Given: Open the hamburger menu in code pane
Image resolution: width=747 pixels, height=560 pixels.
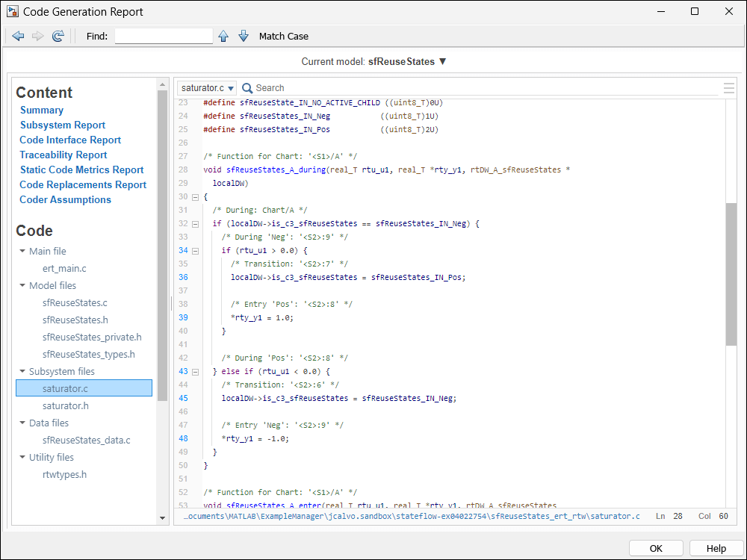Looking at the screenshot, I should point(729,88).
